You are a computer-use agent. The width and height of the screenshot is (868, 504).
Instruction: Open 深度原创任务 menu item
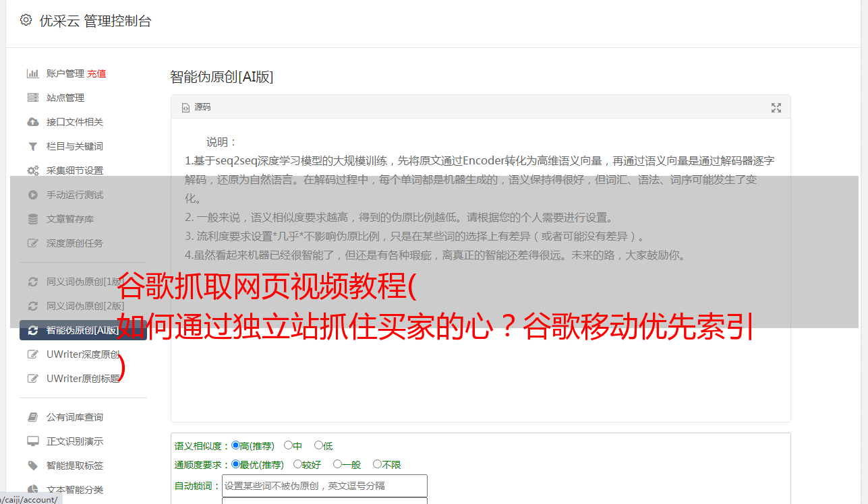coord(75,243)
